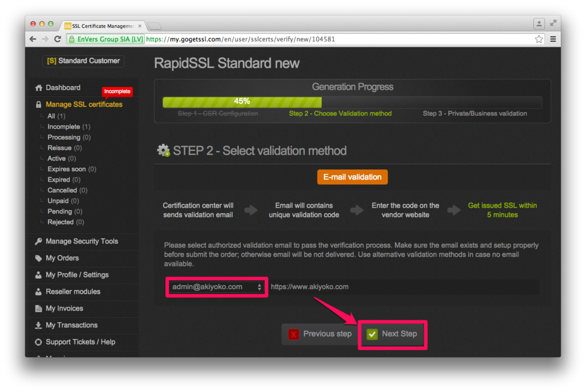Bookmark page with the star icon
This screenshot has width=586, height=392.
click(x=539, y=39)
